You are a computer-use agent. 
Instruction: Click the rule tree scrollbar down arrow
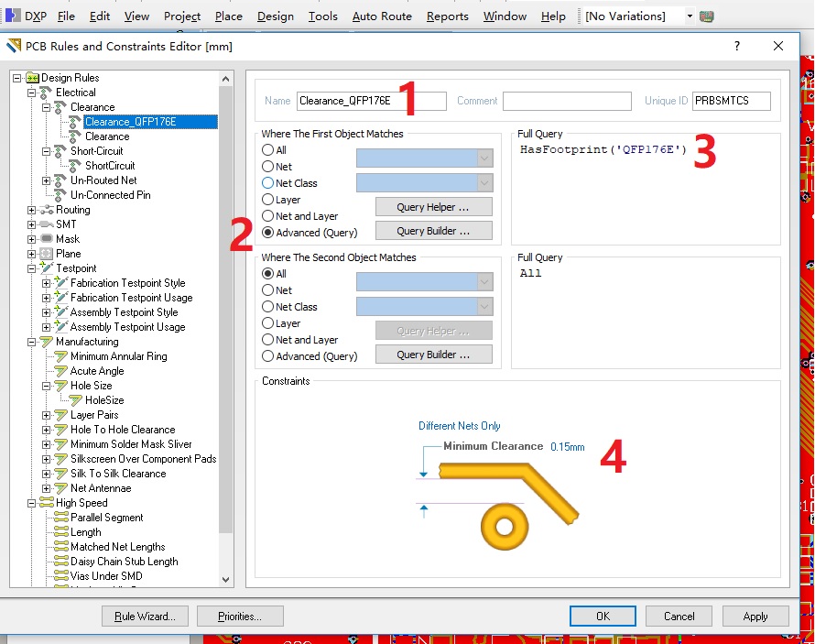pos(225,579)
